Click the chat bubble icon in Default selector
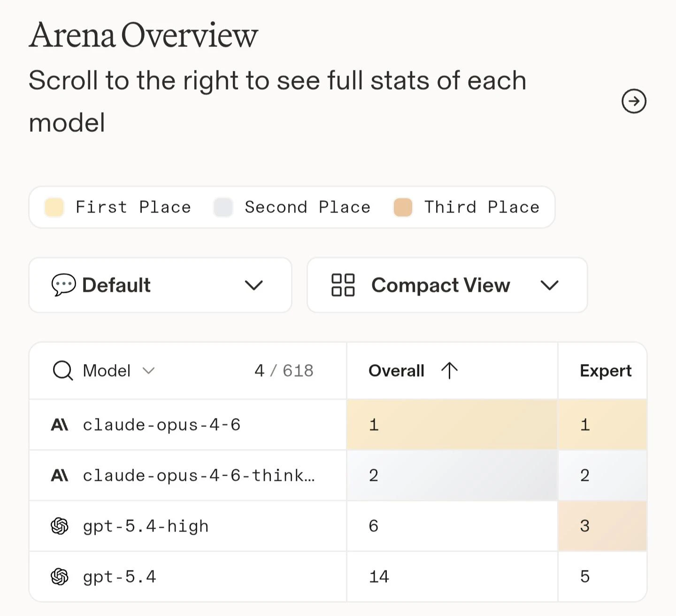This screenshot has width=676, height=616. (x=63, y=285)
